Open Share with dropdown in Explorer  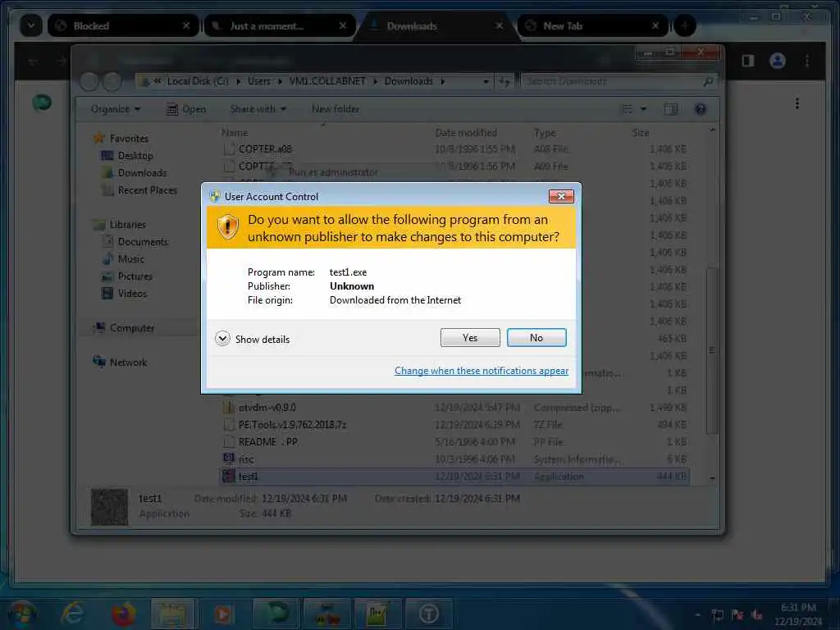click(x=258, y=109)
